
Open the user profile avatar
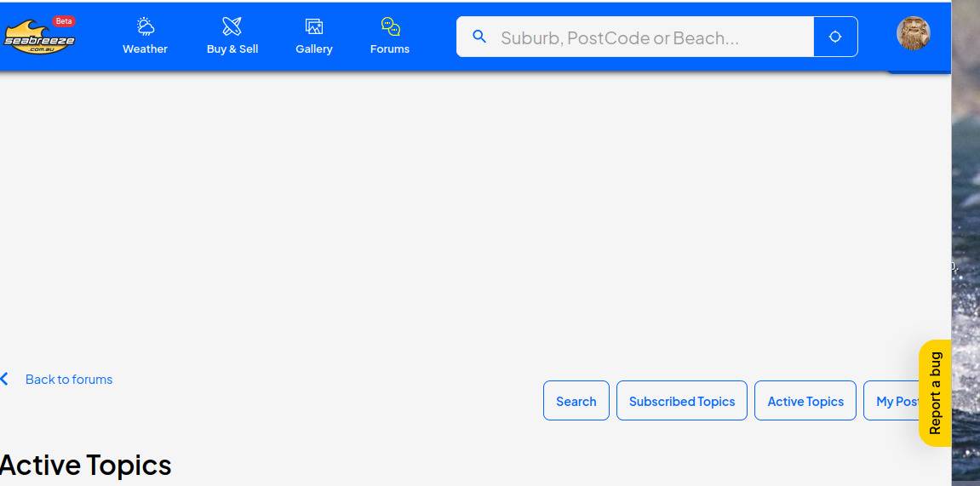tap(913, 33)
